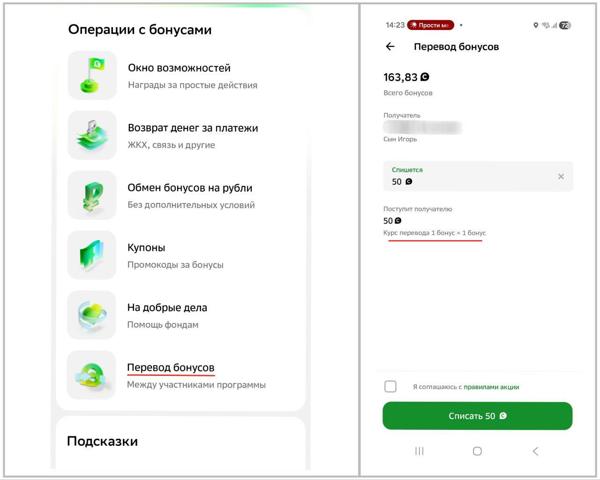Open Обмен бонусов на рубли item

click(x=190, y=187)
